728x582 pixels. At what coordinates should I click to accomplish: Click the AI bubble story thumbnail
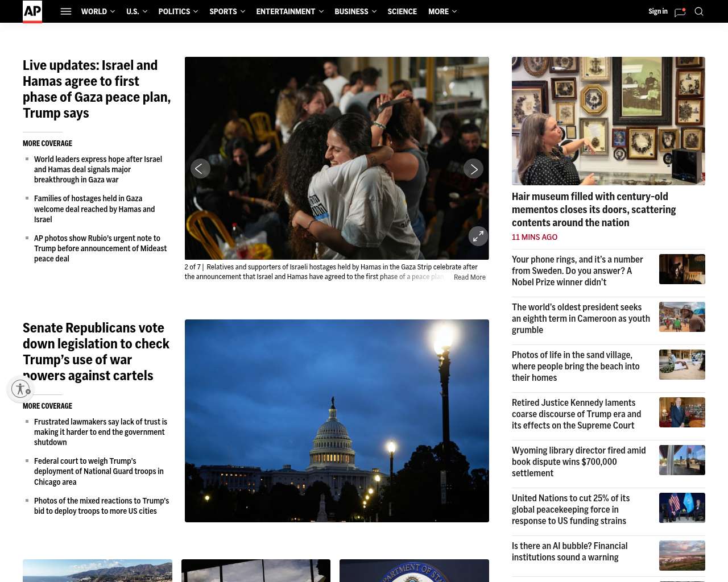click(x=682, y=555)
